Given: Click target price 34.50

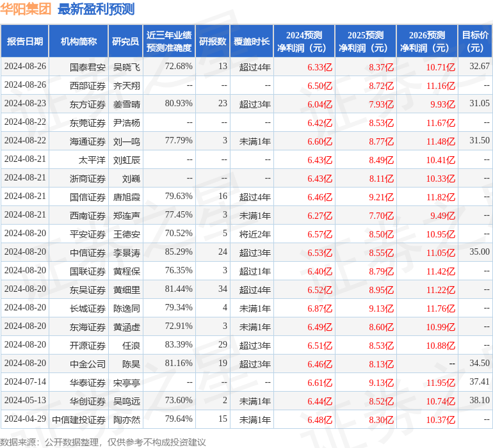Looking at the screenshot, I should 480,363.
